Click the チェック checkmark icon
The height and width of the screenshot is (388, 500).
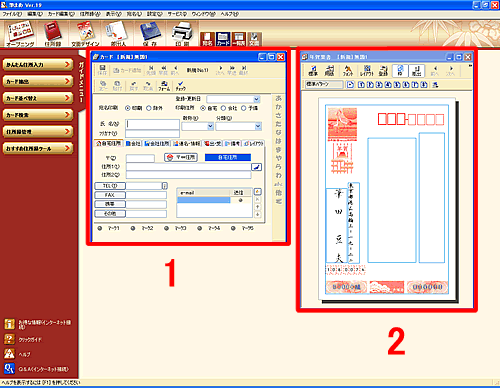tap(180, 86)
